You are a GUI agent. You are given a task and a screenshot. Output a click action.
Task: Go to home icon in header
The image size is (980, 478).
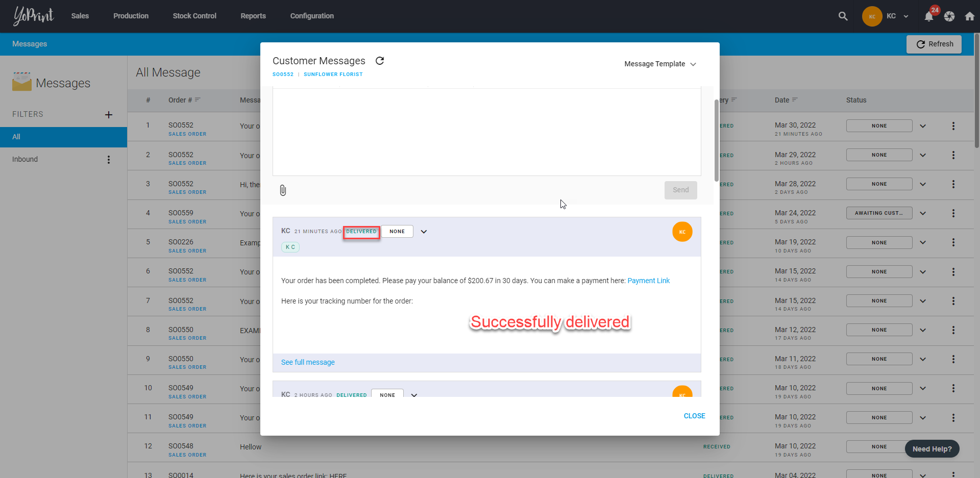pos(970,16)
